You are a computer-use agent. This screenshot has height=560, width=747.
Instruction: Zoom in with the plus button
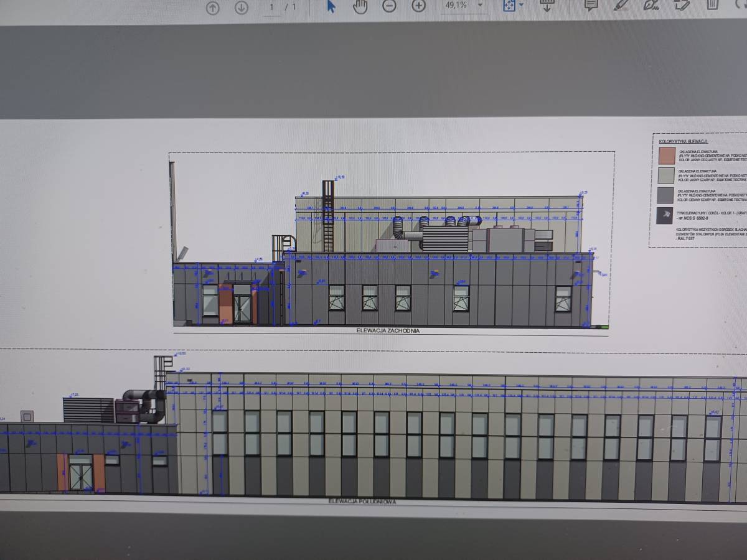tap(419, 6)
